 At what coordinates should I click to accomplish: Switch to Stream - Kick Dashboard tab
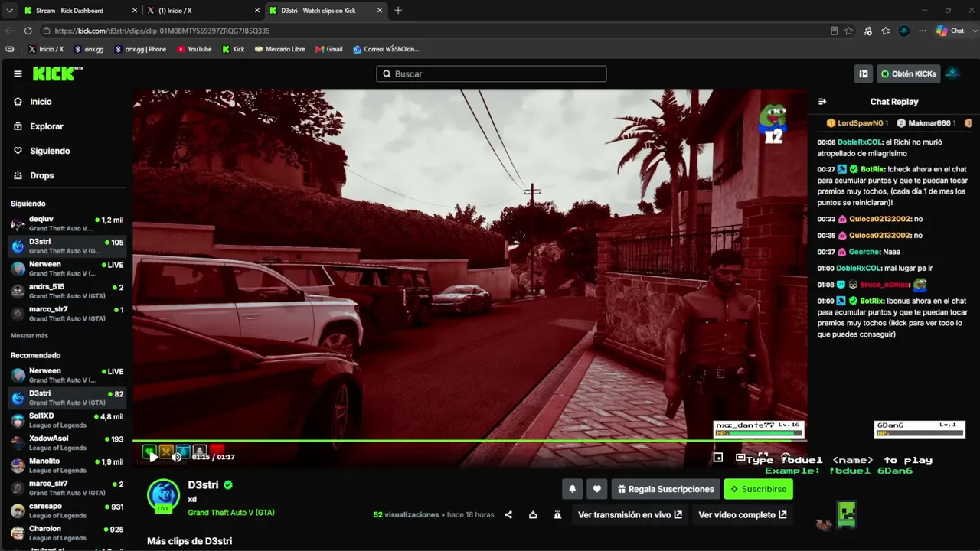[x=80, y=11]
